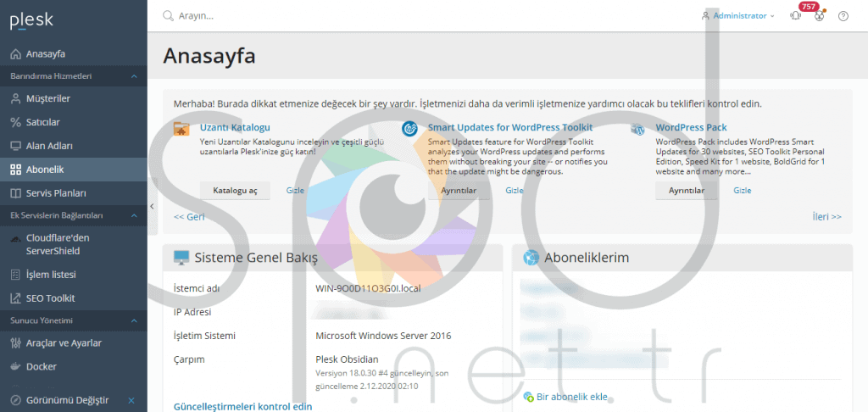Screen dimensions: 868x412
Task: Go to previous offers with << Geri
Action: pos(189,216)
